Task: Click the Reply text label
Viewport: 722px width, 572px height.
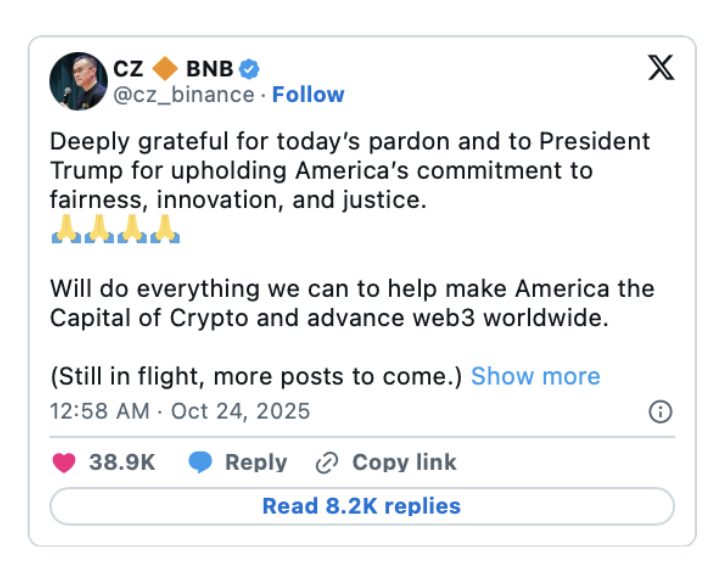Action: (x=255, y=462)
